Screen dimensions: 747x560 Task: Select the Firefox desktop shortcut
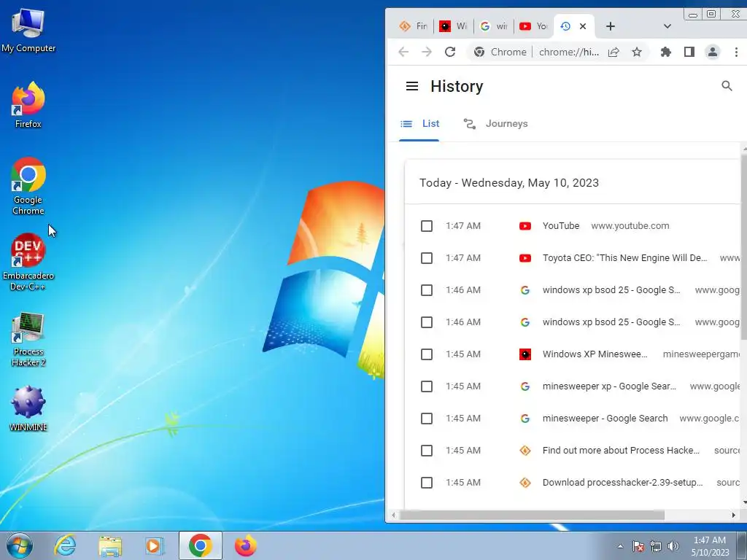28,105
